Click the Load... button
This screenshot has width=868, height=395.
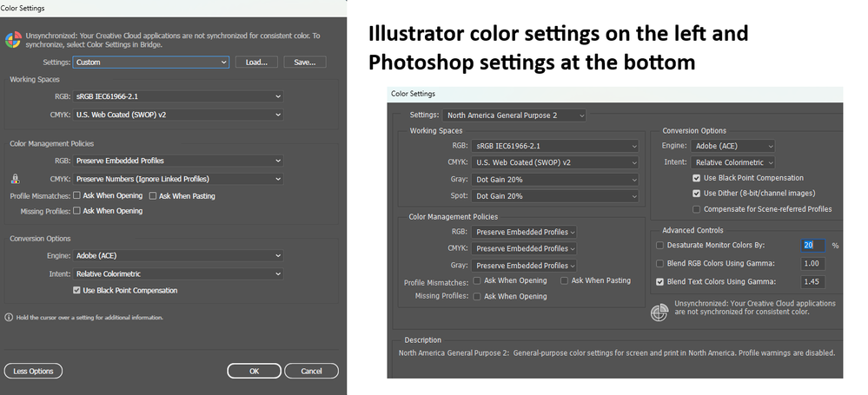[x=256, y=62]
